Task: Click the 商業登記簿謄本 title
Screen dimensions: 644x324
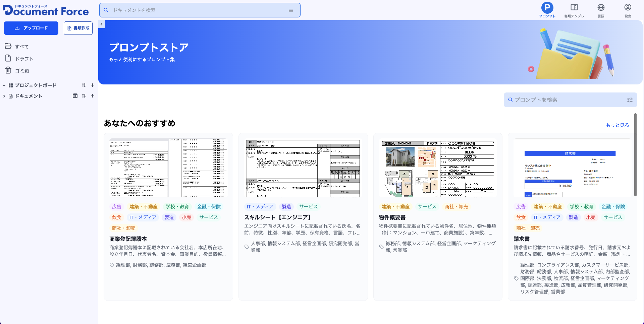Action: (128, 239)
